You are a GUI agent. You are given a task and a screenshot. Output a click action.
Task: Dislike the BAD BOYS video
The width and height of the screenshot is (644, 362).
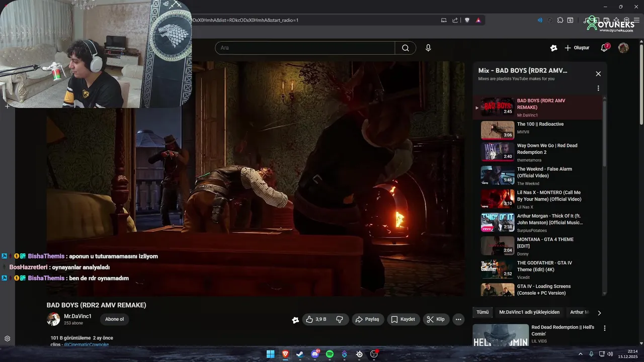coord(340,319)
